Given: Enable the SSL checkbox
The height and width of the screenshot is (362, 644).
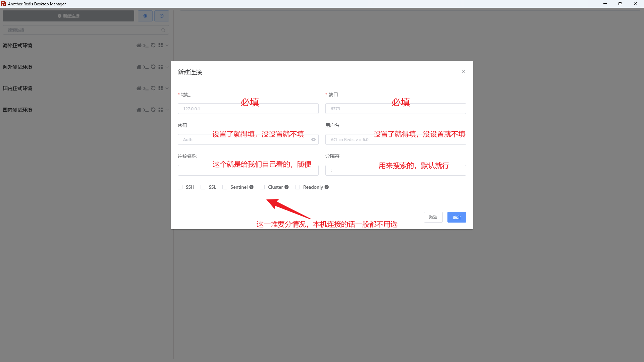Looking at the screenshot, I should pyautogui.click(x=203, y=187).
